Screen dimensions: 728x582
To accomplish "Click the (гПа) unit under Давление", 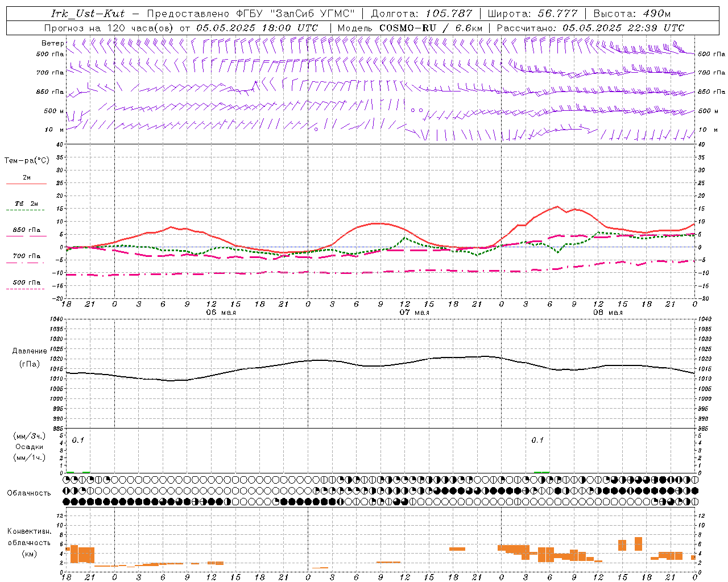I will point(30,364).
